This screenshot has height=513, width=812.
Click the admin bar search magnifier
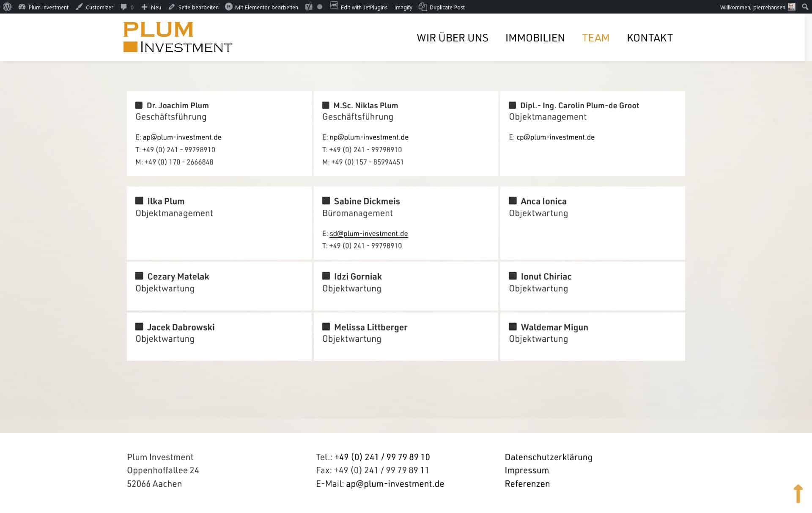(805, 7)
